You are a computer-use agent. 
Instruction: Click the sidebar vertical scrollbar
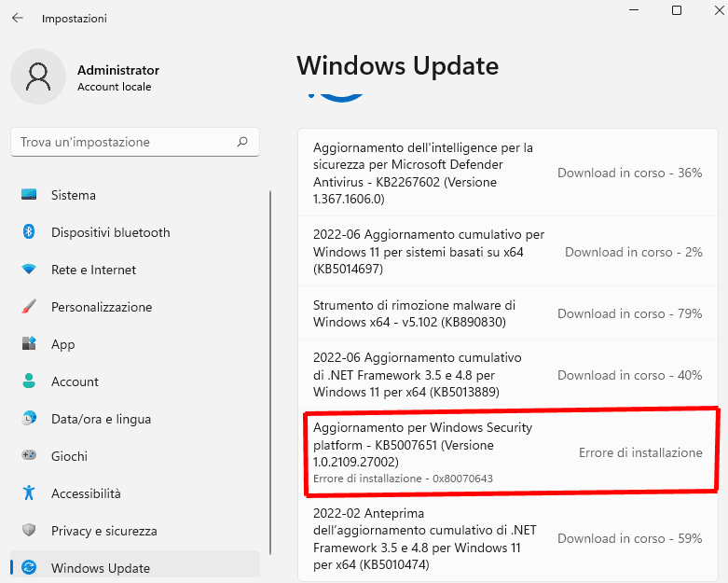pos(270,371)
